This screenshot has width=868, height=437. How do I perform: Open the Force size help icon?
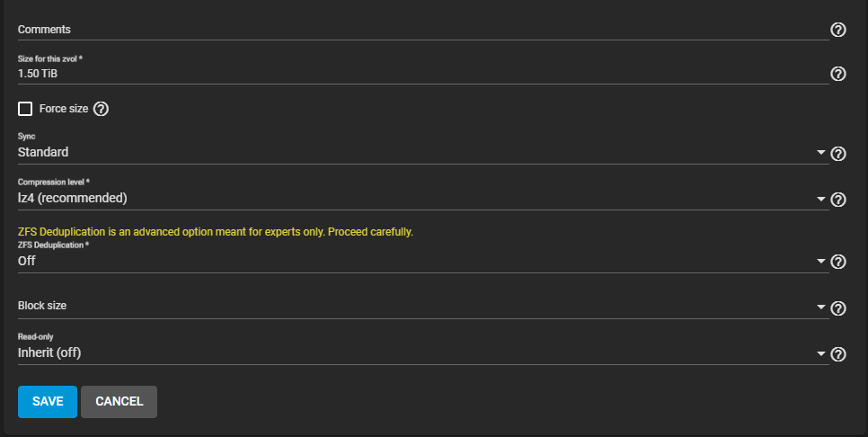point(101,109)
